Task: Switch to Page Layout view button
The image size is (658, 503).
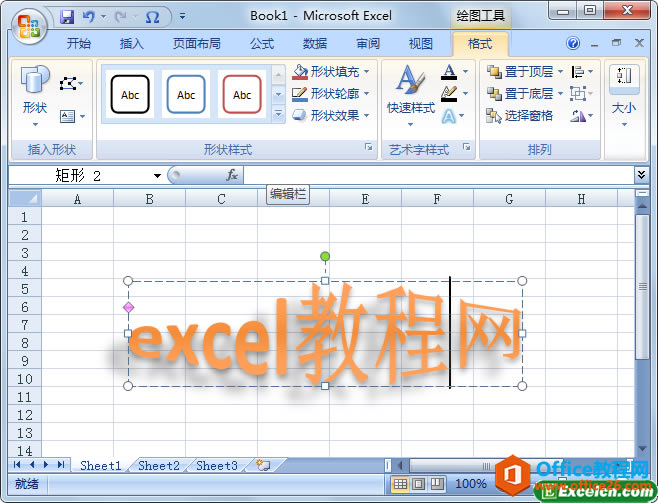Action: point(419,484)
